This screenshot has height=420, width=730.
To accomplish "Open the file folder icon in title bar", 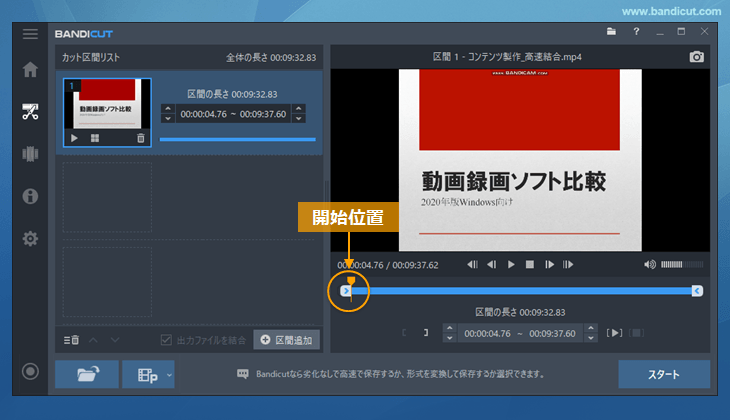I will [611, 32].
